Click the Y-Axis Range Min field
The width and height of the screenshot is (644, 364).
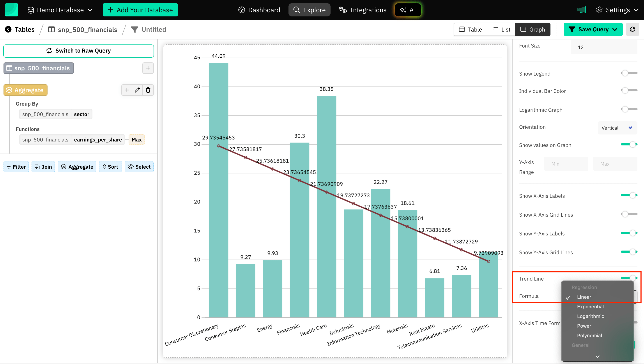pos(566,164)
